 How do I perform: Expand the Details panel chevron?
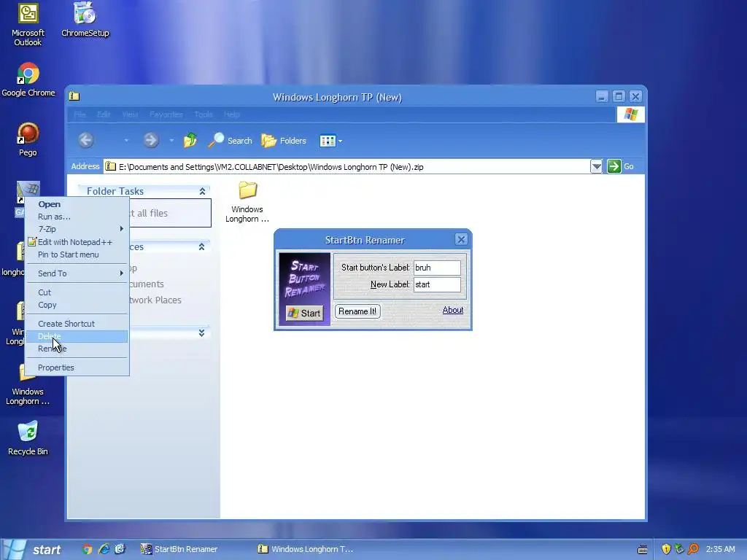click(201, 332)
